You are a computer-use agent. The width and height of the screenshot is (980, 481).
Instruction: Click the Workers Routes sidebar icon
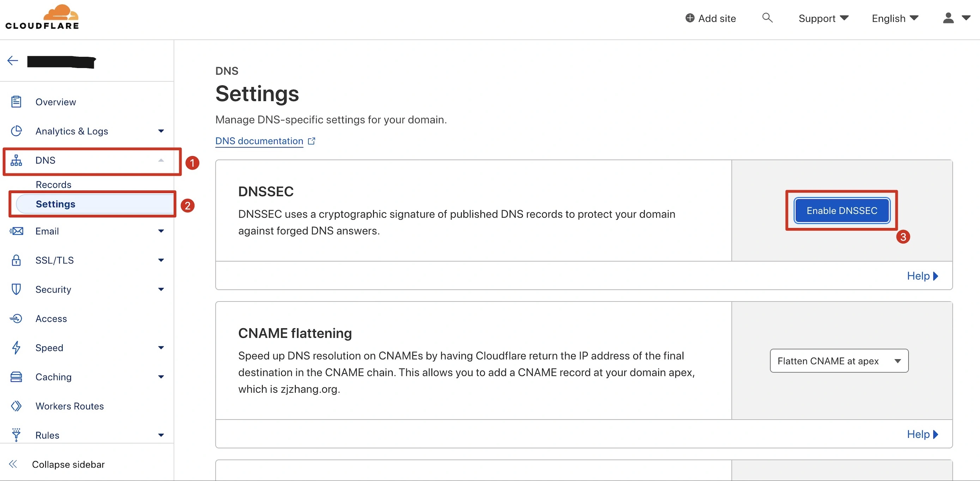16,406
